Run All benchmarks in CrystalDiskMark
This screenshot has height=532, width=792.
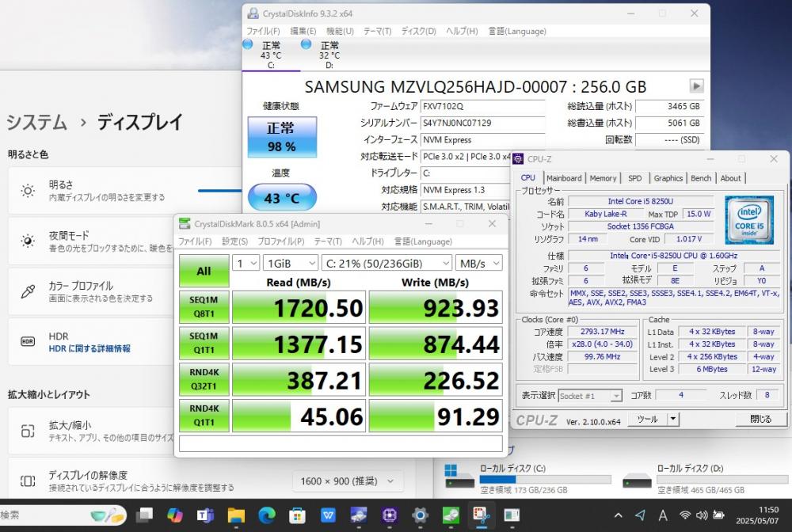click(204, 271)
